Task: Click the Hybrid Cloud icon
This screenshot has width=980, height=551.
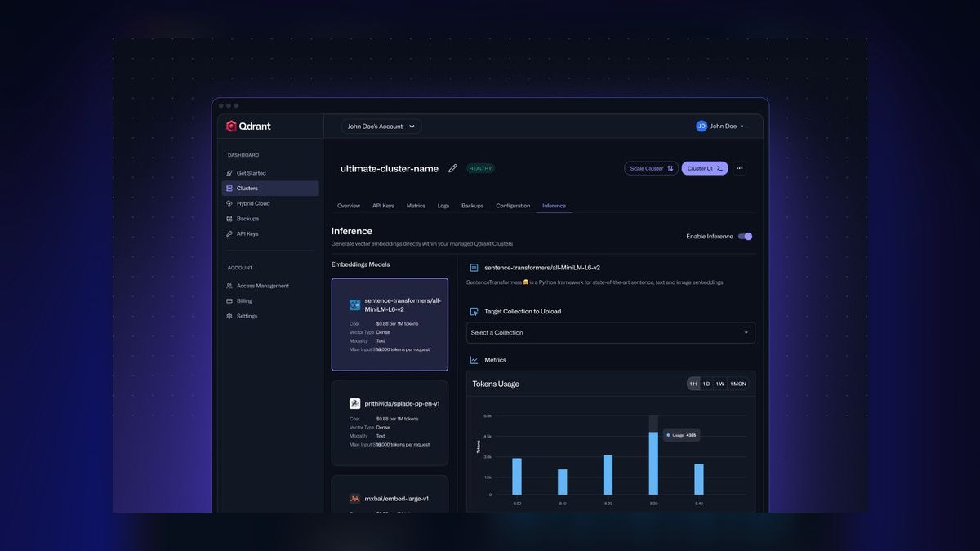Action: click(229, 203)
